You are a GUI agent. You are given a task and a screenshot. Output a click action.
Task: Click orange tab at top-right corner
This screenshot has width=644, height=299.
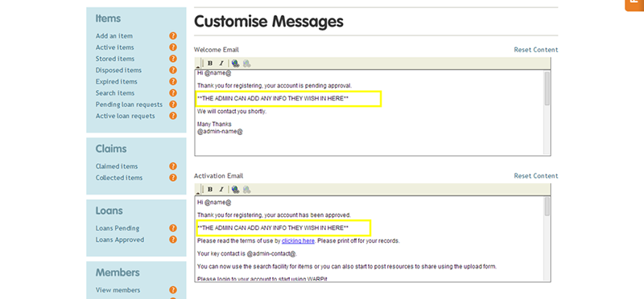tap(634, 5)
